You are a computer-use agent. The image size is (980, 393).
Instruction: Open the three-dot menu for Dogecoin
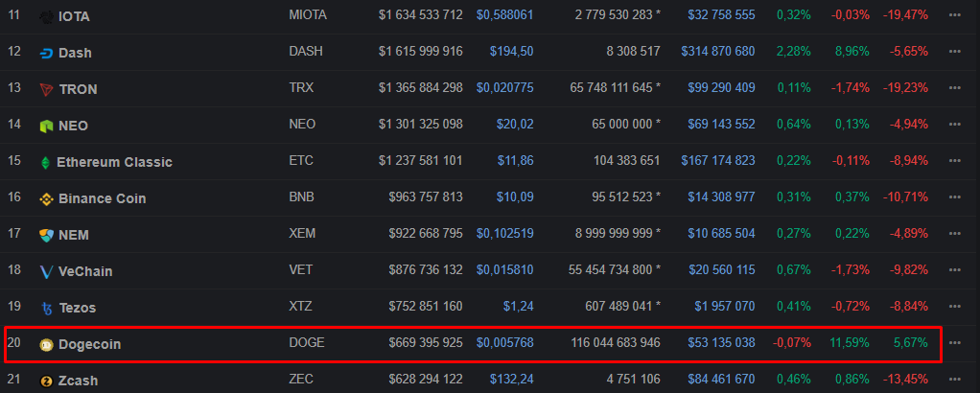click(954, 342)
